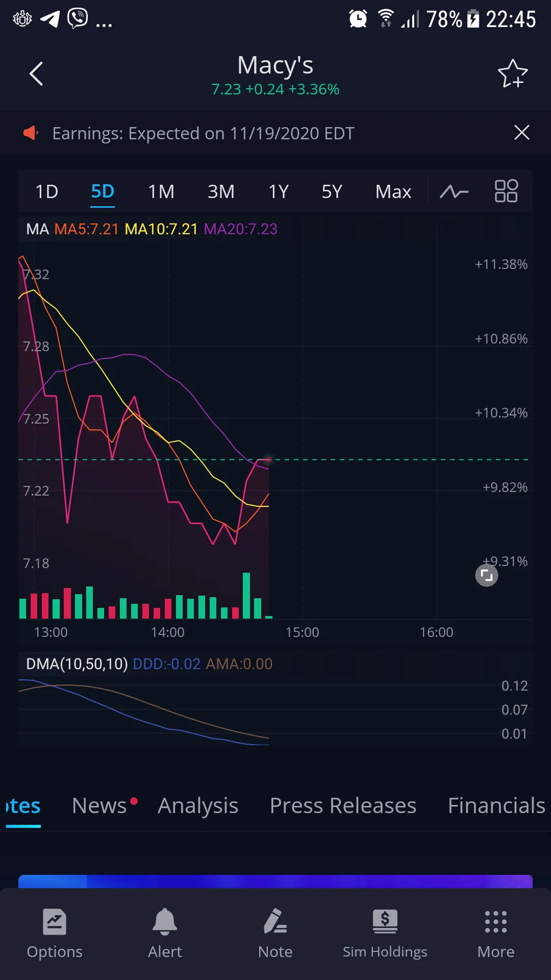Switch chart to 3M range

(x=221, y=192)
